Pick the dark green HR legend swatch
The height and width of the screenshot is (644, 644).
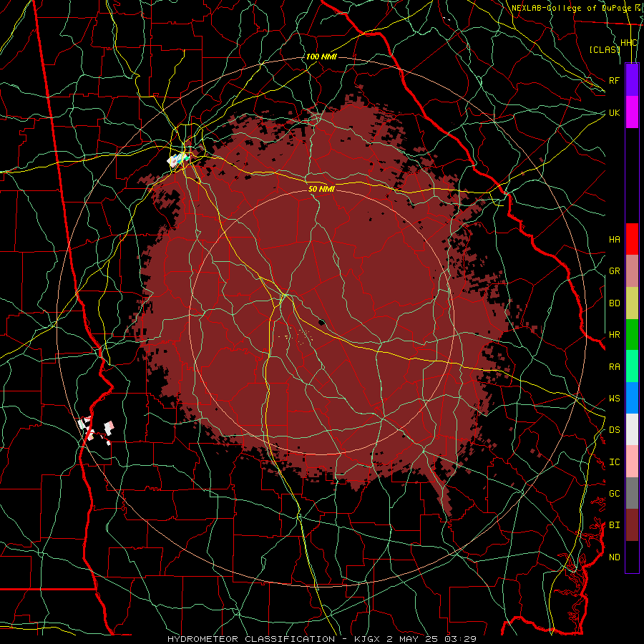pyautogui.click(x=632, y=334)
